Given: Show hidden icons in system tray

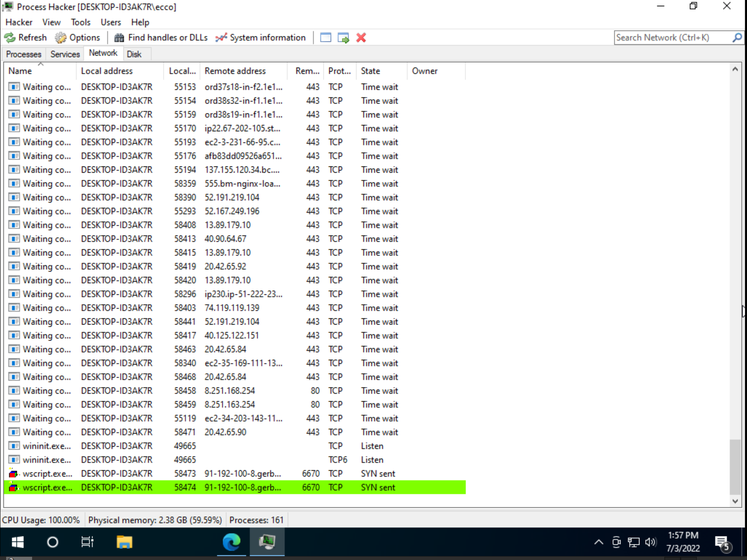Looking at the screenshot, I should point(599,542).
